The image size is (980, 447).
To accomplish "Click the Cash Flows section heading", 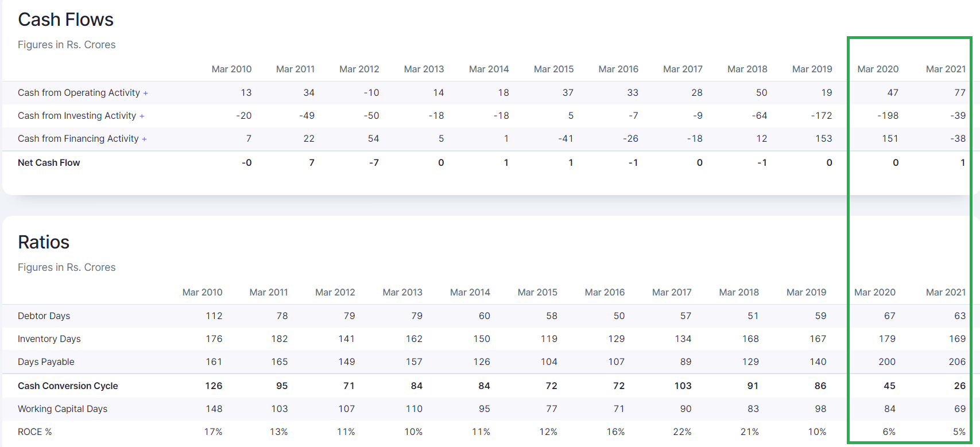I will pos(65,20).
